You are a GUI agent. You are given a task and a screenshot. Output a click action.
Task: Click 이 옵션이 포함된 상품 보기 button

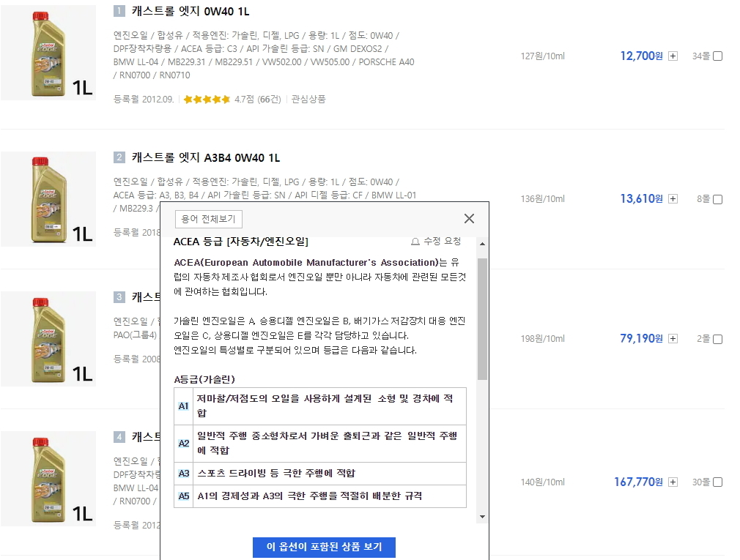pos(324,547)
